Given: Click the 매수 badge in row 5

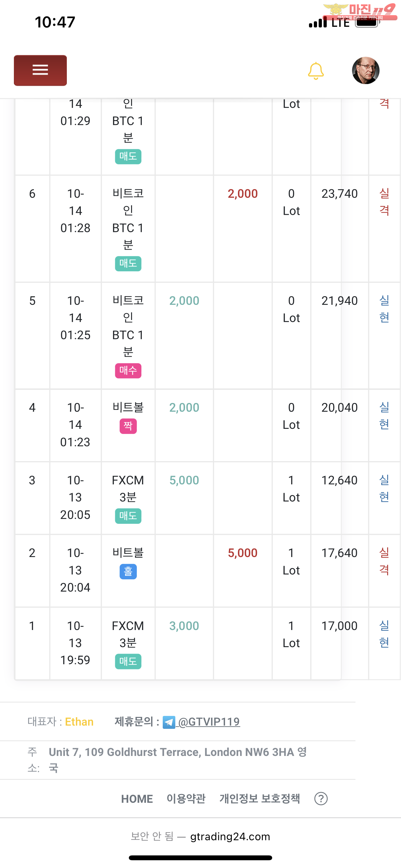Looking at the screenshot, I should (128, 370).
